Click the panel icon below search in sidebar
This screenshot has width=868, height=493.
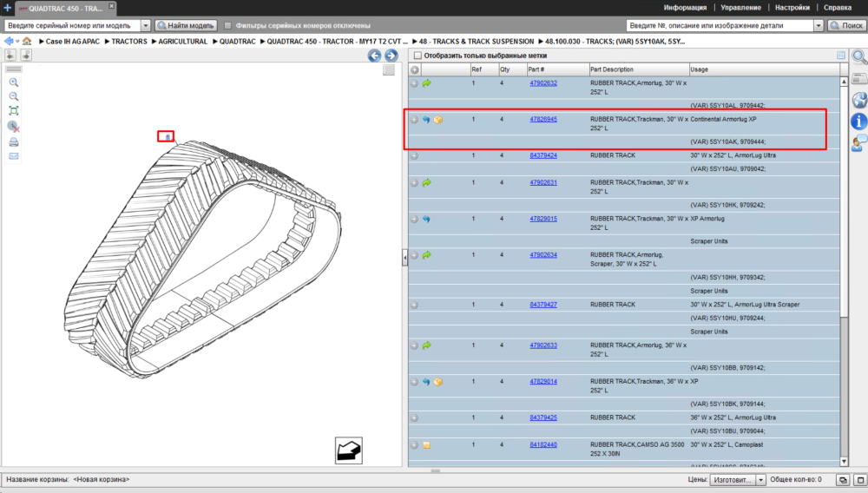tap(859, 79)
